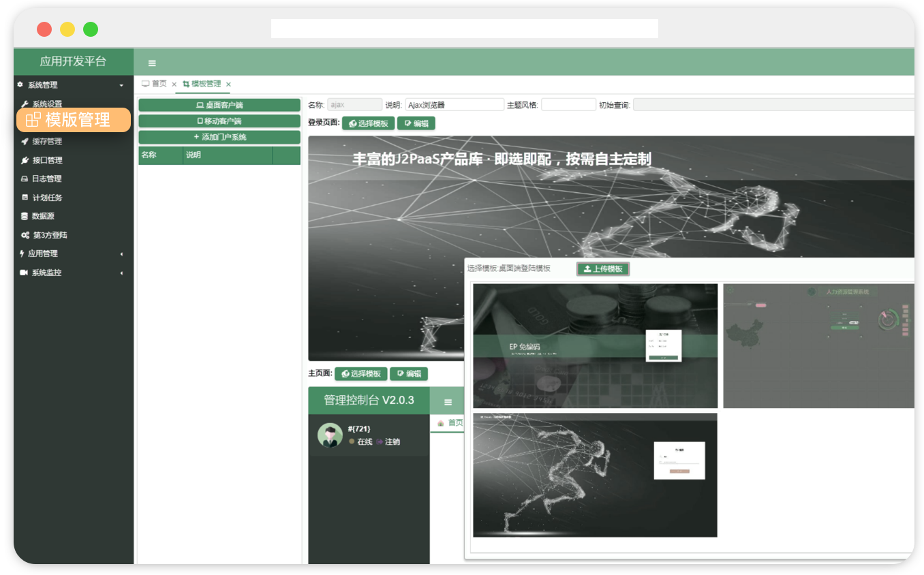The width and height of the screenshot is (924, 575).
Task: Click 编辑 next to 主页面
Action: [x=408, y=373]
